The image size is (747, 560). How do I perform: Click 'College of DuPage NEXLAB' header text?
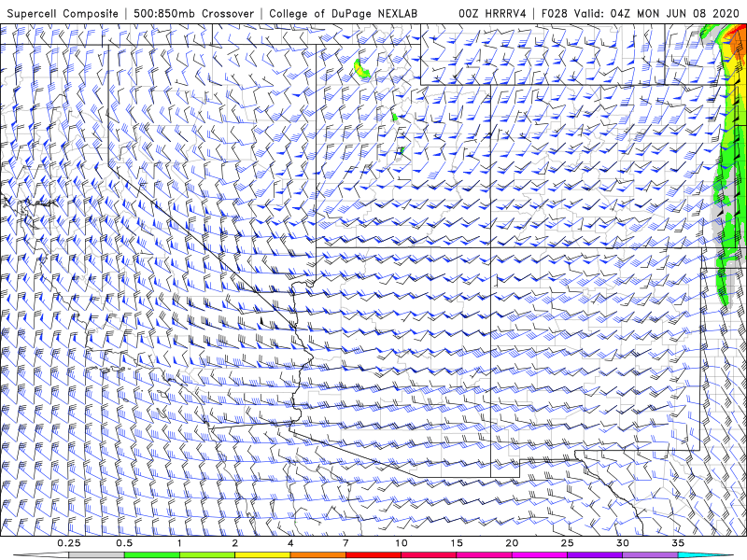[x=343, y=13]
